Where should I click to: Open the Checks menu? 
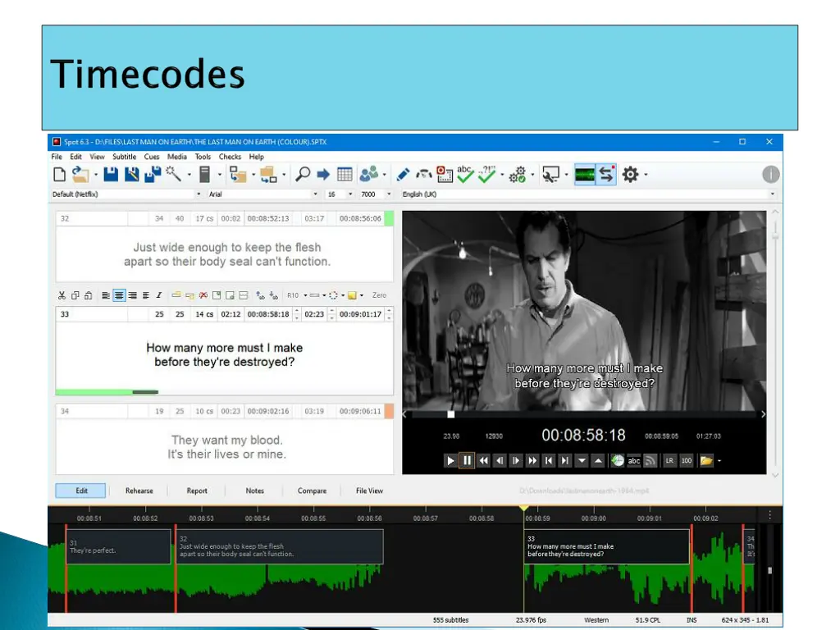coord(230,157)
